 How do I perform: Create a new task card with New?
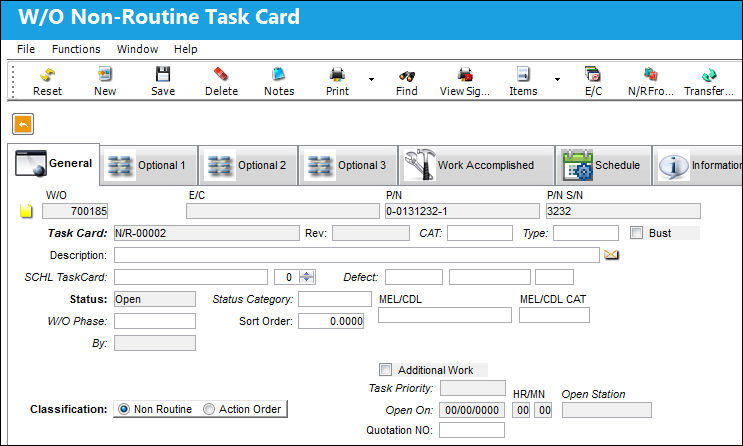(x=105, y=81)
